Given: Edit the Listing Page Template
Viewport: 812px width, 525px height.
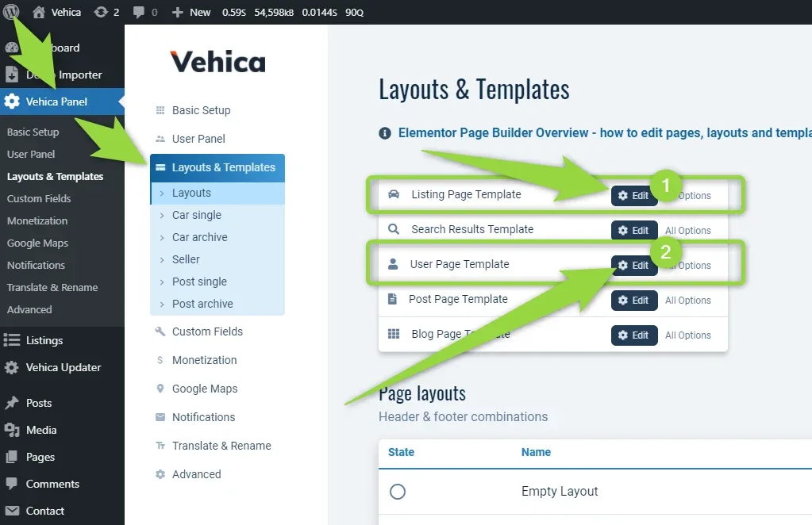Looking at the screenshot, I should 634,196.
